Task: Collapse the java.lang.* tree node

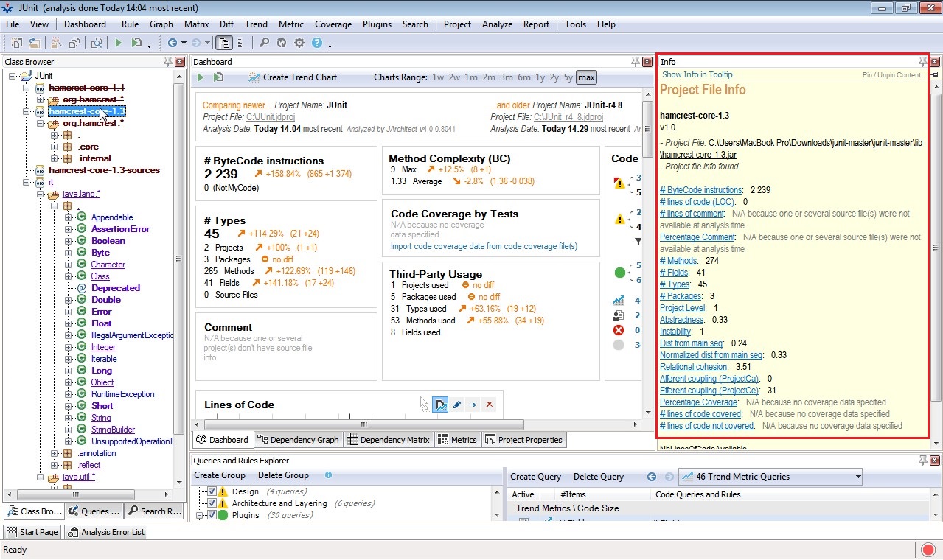Action: [41, 194]
